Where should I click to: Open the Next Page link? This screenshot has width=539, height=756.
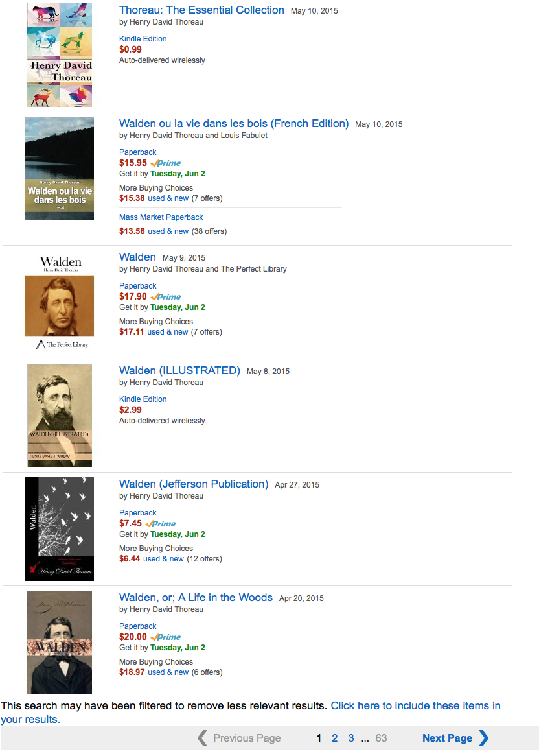[448, 738]
